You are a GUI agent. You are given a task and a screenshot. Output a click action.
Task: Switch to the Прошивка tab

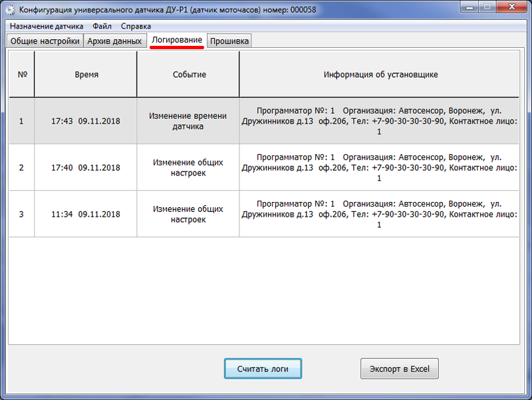click(x=229, y=41)
